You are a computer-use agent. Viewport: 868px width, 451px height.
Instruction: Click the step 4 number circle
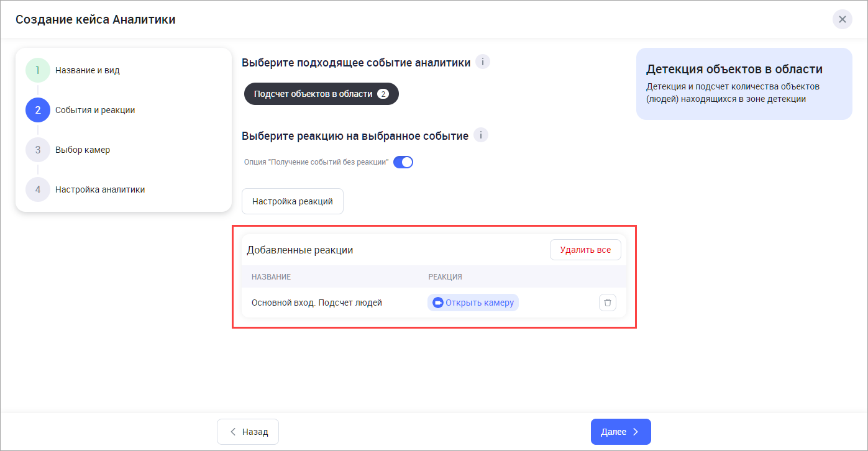(x=38, y=189)
